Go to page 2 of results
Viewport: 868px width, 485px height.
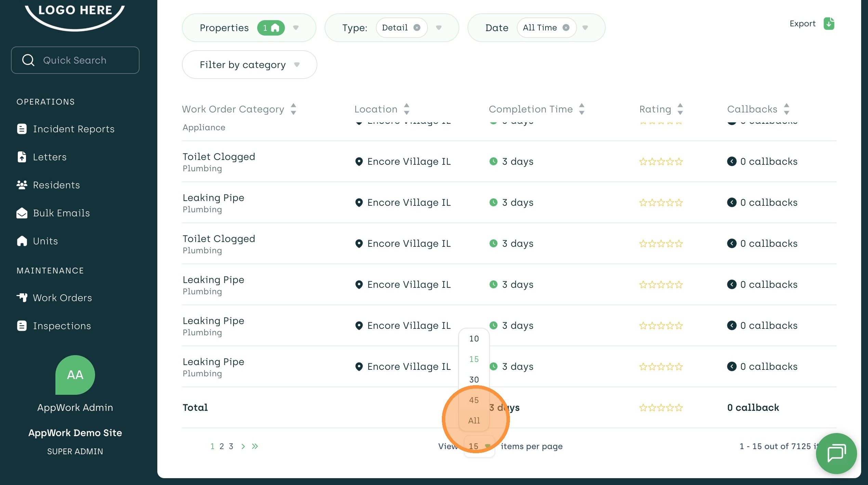point(222,446)
